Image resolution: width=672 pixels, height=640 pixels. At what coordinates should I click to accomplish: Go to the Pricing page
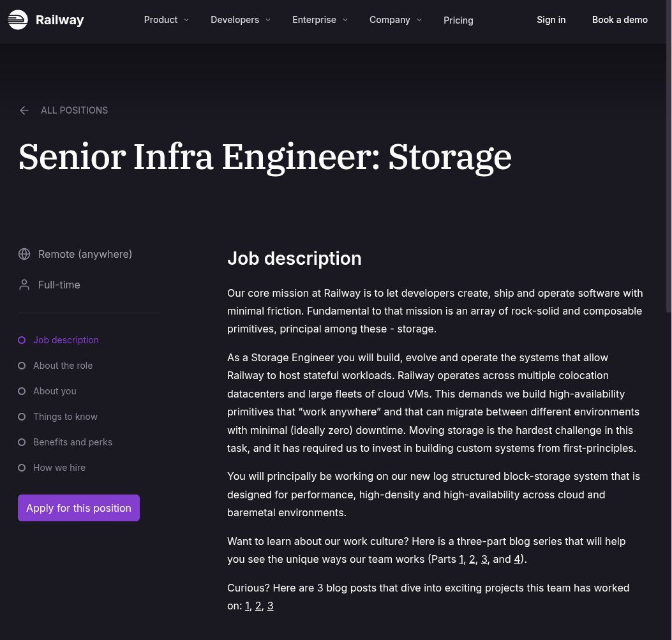[x=458, y=20]
